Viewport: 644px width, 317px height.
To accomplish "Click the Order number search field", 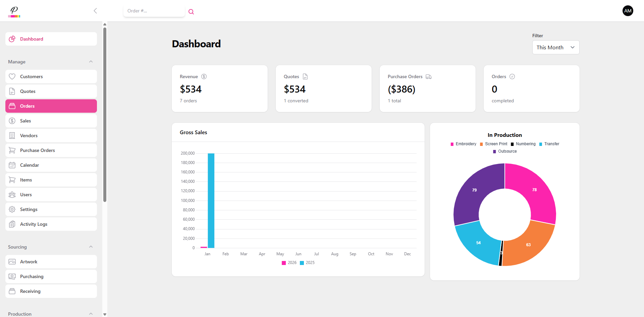I will [x=154, y=11].
